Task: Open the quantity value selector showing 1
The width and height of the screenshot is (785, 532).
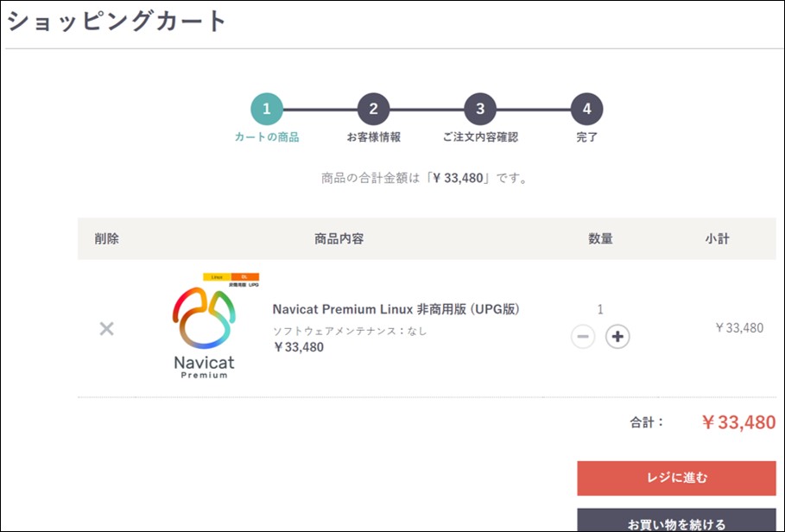Action: [599, 308]
